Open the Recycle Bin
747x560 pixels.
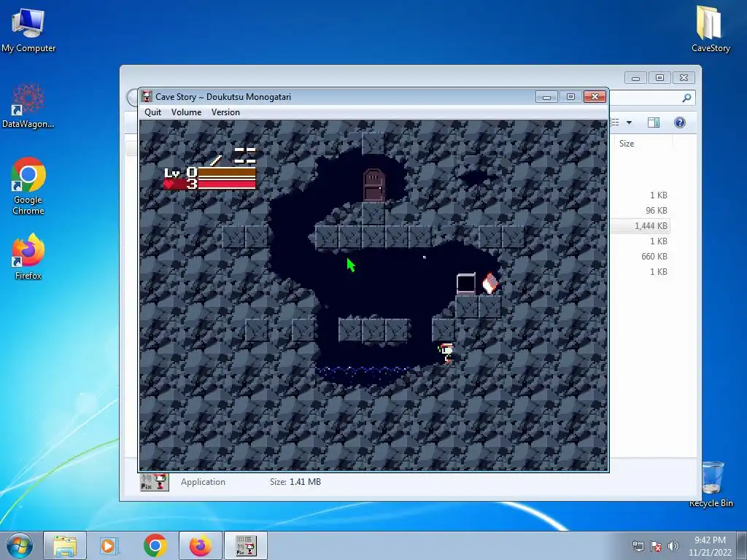(x=711, y=483)
